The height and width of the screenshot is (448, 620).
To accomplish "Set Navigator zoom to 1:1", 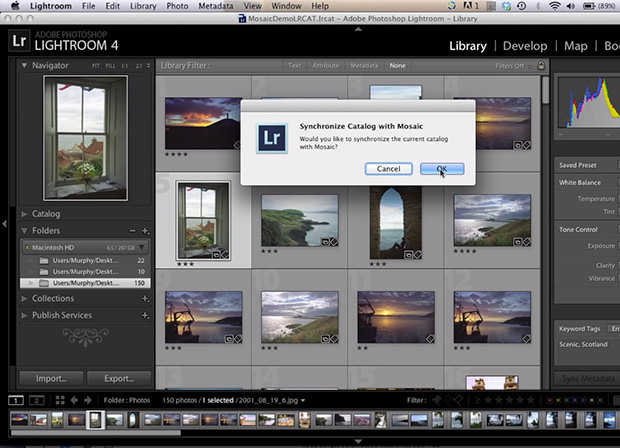I will pyautogui.click(x=125, y=66).
